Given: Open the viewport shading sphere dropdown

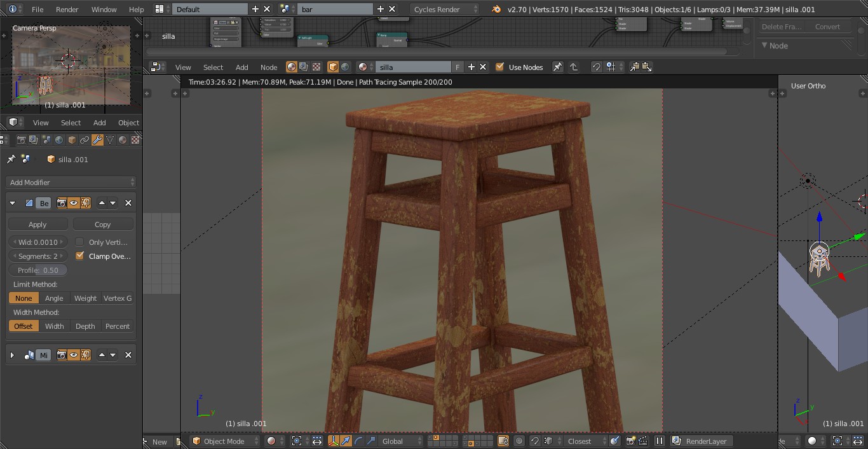Looking at the screenshot, I should click(x=275, y=441).
